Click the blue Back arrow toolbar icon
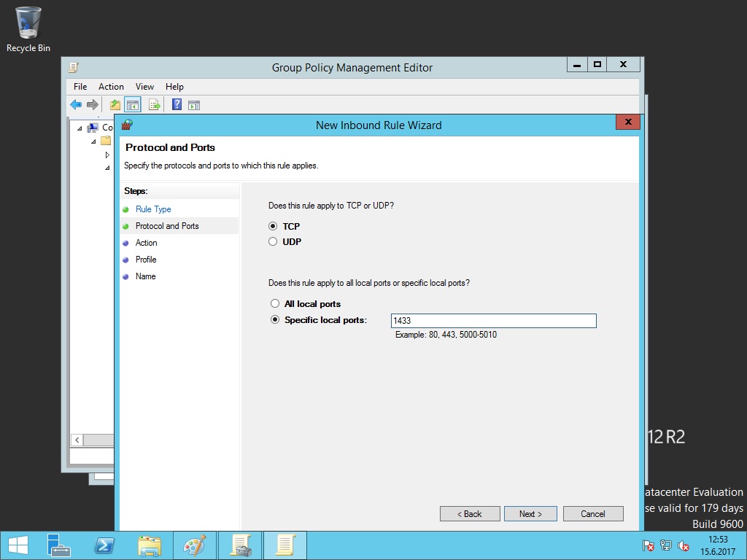747x560 pixels. click(x=76, y=105)
